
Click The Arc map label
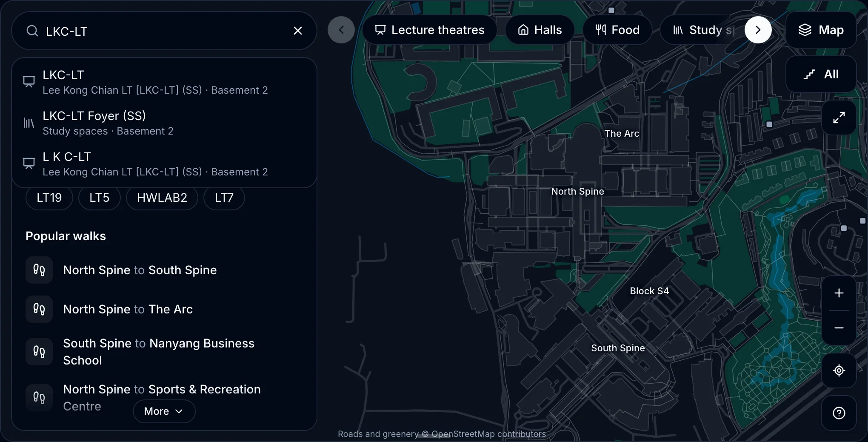622,133
